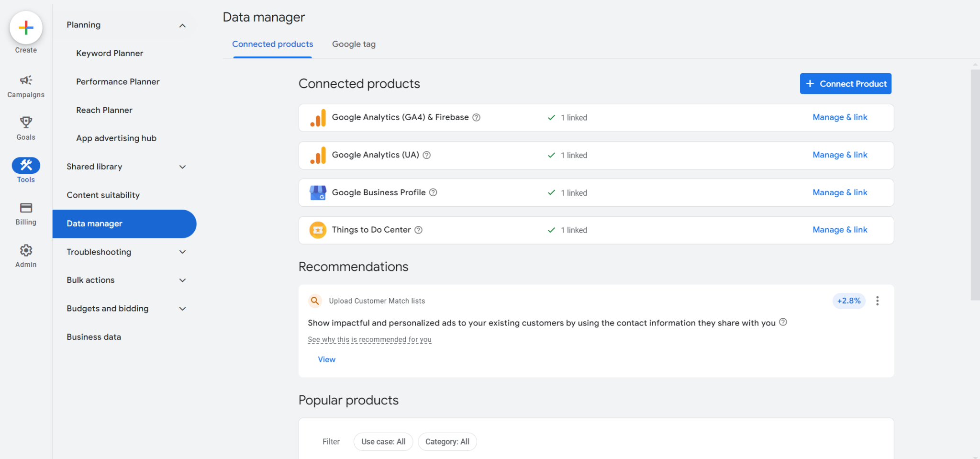This screenshot has height=459, width=980.
Task: Open three-dot menu on recommendation card
Action: click(x=877, y=301)
